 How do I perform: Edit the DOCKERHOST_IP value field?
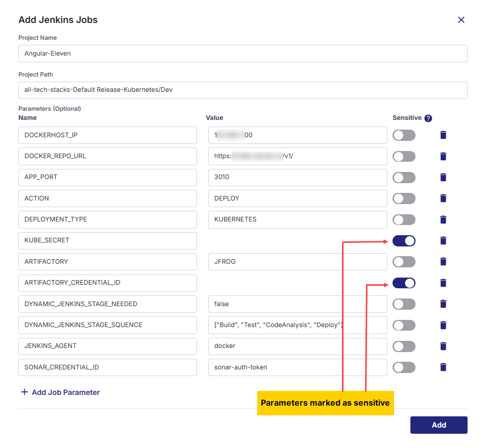click(x=298, y=135)
